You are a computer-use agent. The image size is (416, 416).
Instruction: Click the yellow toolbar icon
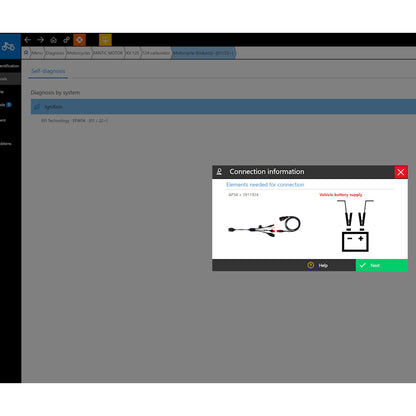click(x=105, y=40)
